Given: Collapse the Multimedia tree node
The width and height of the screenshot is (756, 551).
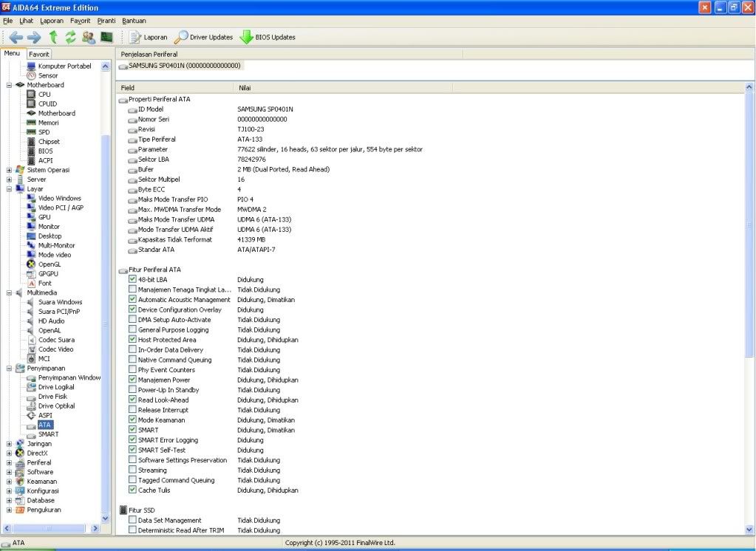Looking at the screenshot, I should coord(9,292).
